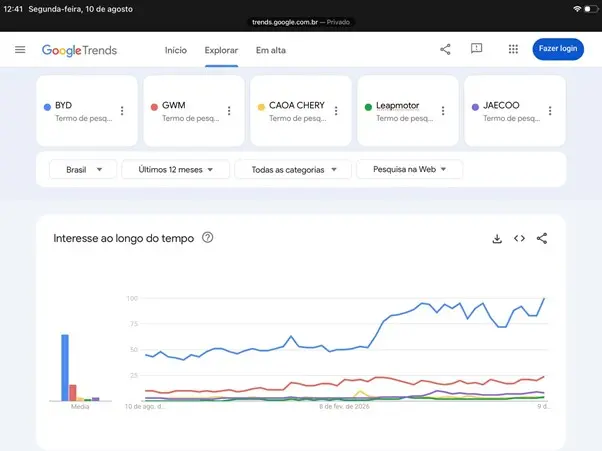
Task: Open options menu for CAOA CHERY term
Action: [x=336, y=111]
